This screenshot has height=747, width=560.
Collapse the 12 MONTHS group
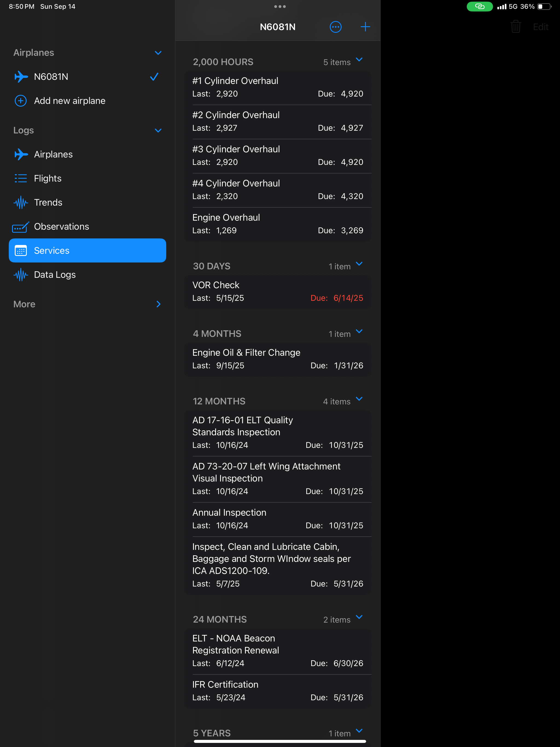click(x=359, y=399)
